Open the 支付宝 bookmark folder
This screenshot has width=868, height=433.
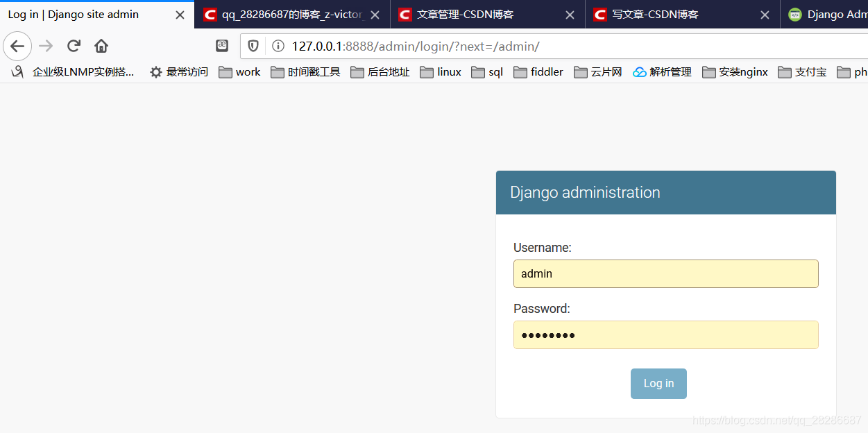tap(802, 71)
